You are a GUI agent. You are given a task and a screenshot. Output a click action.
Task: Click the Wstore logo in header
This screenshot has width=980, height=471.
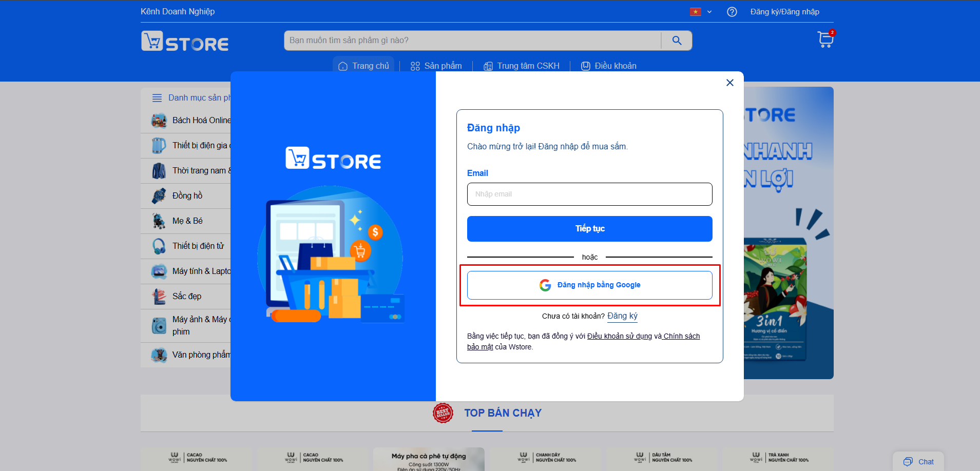pyautogui.click(x=185, y=41)
